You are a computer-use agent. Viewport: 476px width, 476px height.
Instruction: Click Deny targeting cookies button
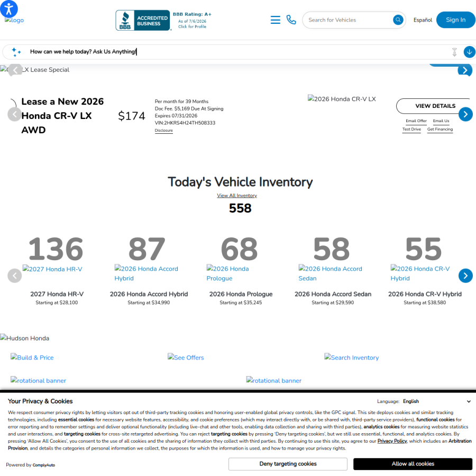coord(288,464)
